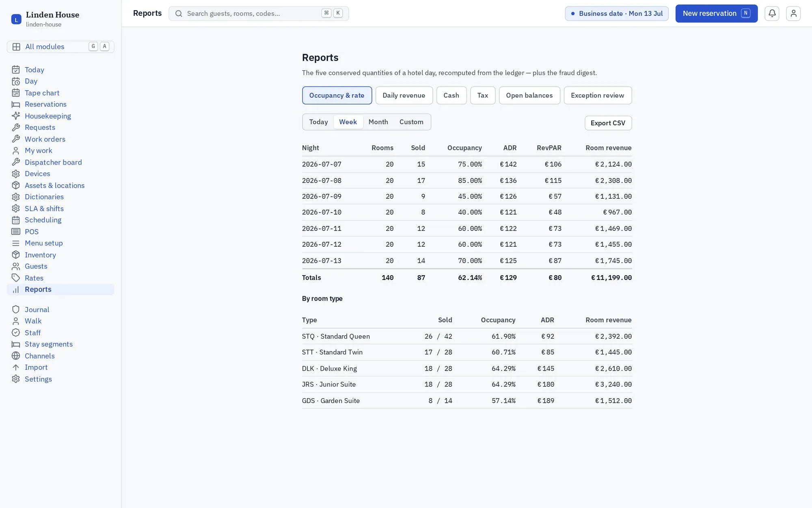Click the Rates tag icon

[x=16, y=278]
